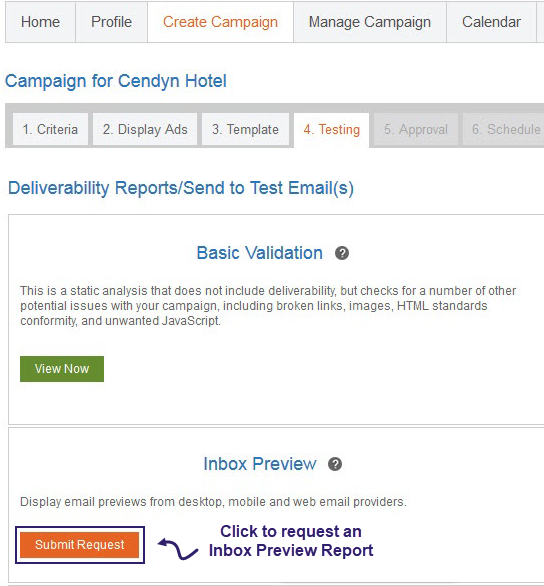The height and width of the screenshot is (586, 544).
Task: Click the disabled 5. Approval step
Action: click(x=416, y=129)
